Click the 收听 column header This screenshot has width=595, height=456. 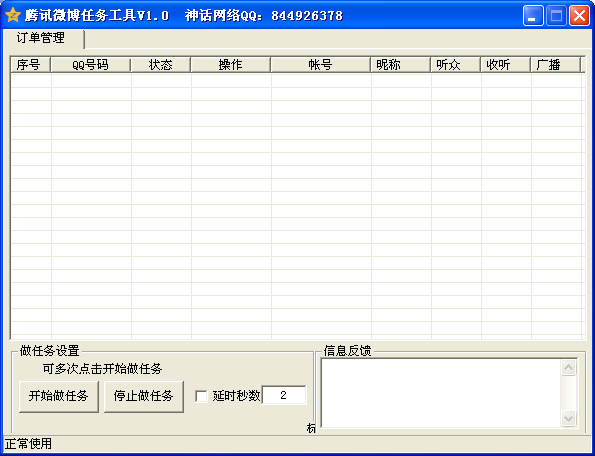click(x=505, y=64)
